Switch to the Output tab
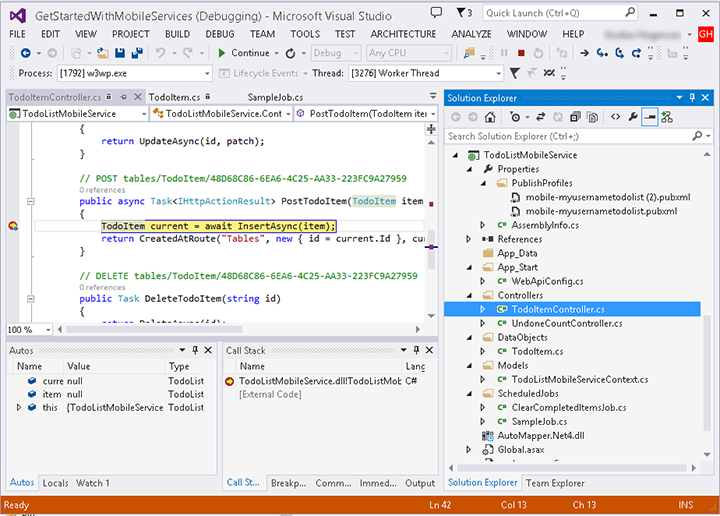Viewport: 720px width, 516px height. pos(420,483)
